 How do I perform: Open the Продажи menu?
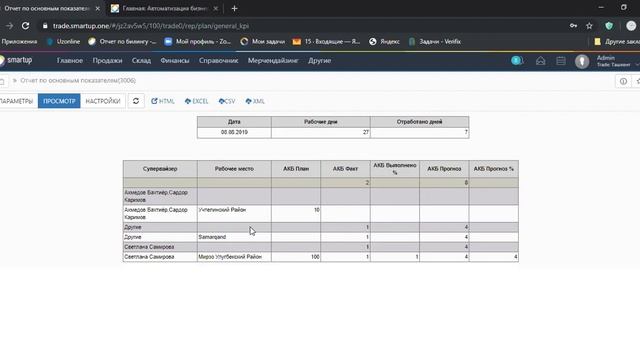tap(107, 60)
